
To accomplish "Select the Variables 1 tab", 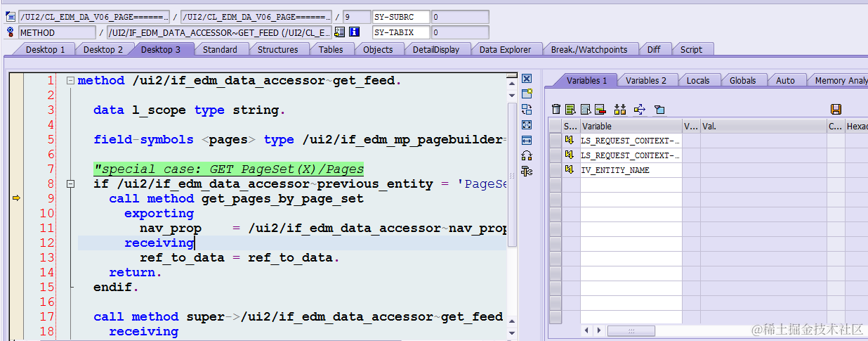I will (586, 80).
